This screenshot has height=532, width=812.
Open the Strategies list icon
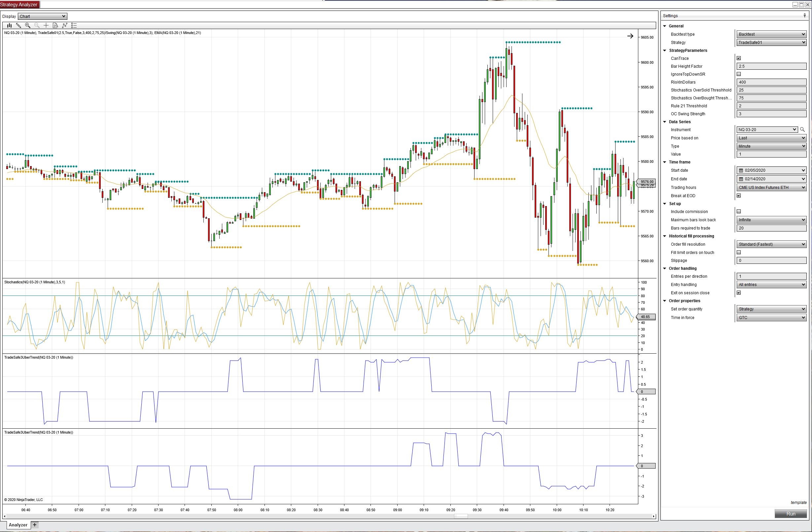(x=74, y=25)
